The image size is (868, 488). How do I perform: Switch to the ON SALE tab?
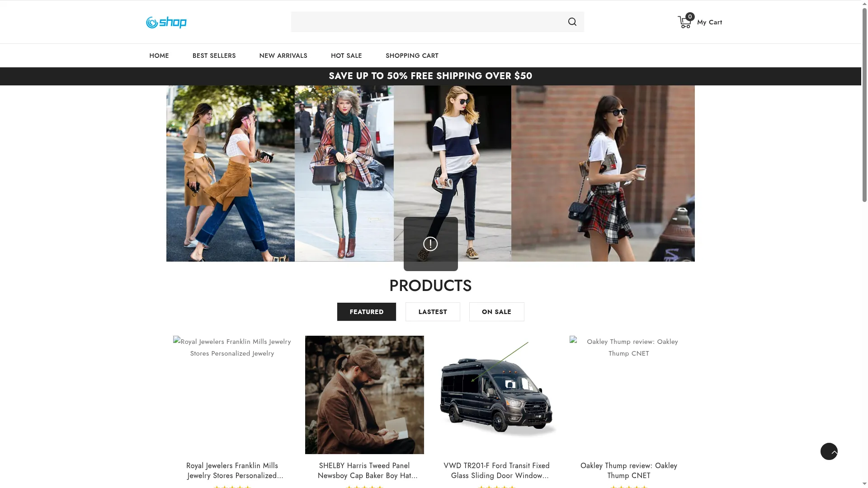coord(496,312)
